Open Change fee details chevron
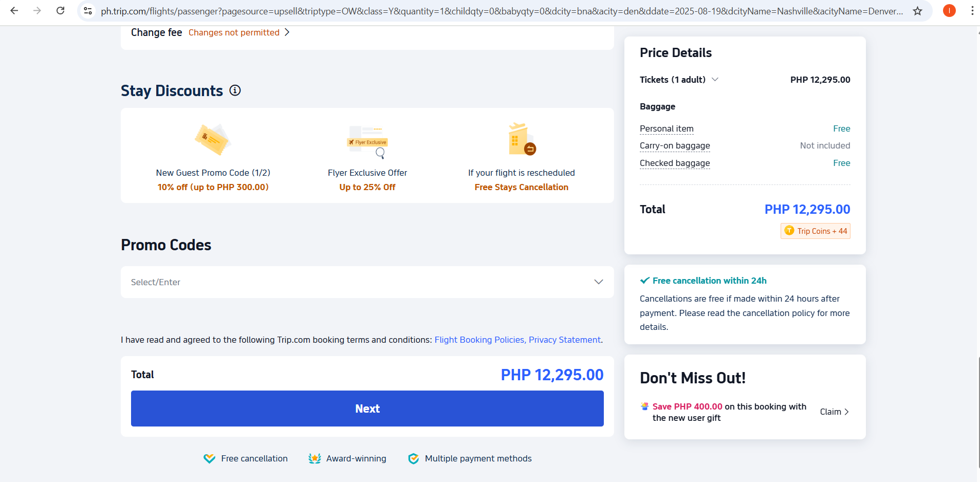The width and height of the screenshot is (980, 482). [x=287, y=32]
